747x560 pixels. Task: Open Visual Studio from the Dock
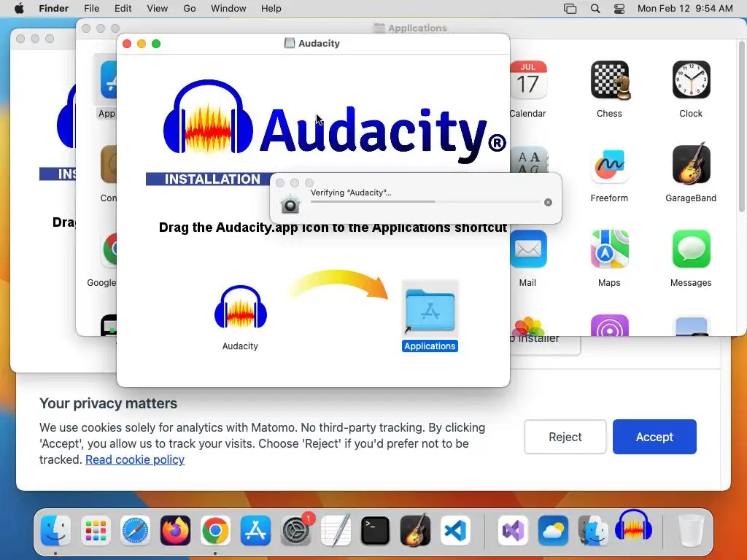(x=513, y=530)
